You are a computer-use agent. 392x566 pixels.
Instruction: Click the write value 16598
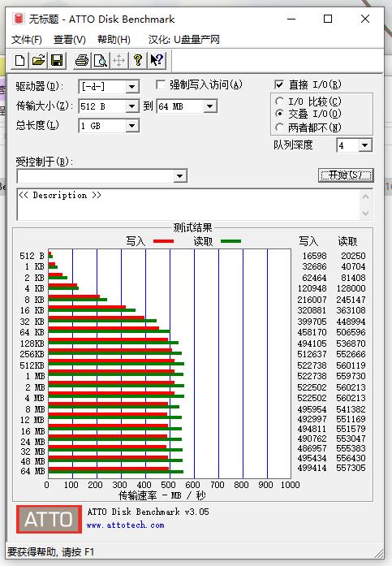click(x=314, y=256)
